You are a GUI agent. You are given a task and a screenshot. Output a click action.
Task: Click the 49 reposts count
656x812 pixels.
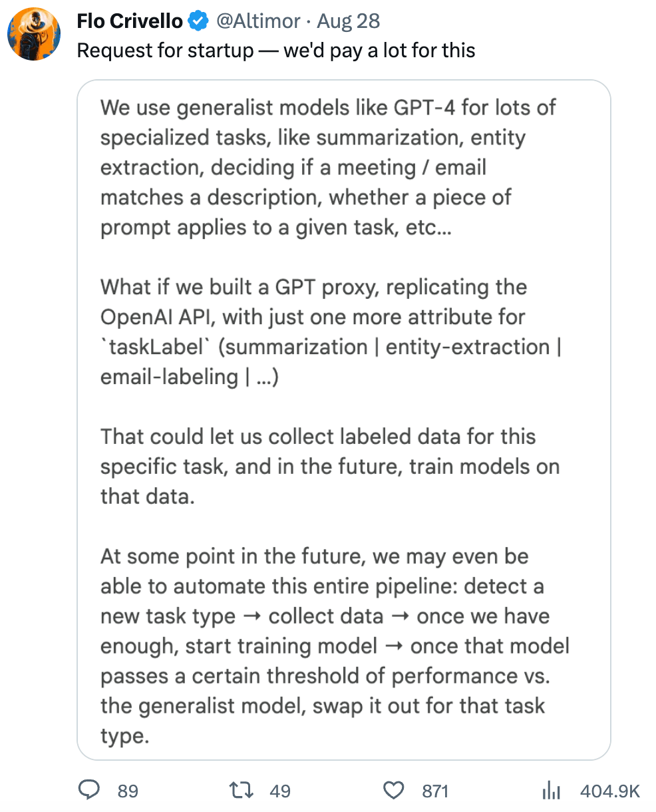(280, 791)
